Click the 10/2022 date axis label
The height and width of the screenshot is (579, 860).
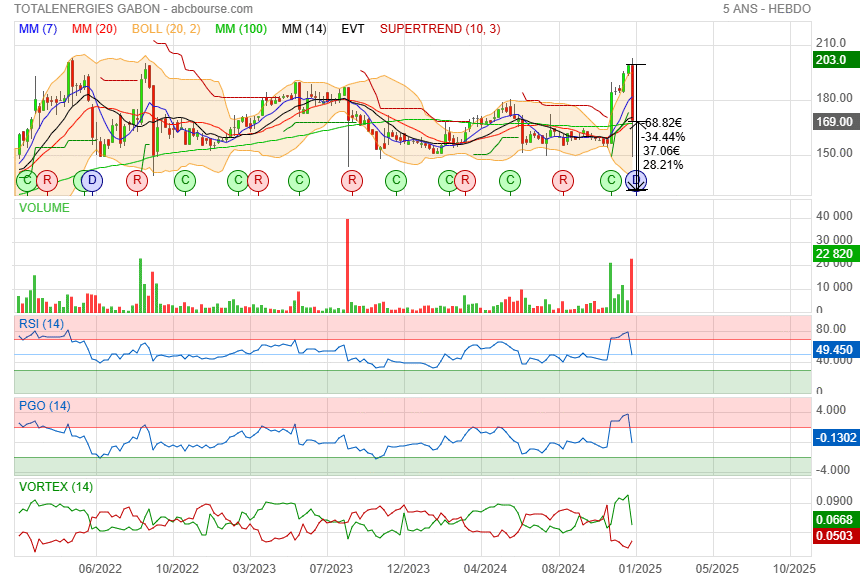coord(177,569)
